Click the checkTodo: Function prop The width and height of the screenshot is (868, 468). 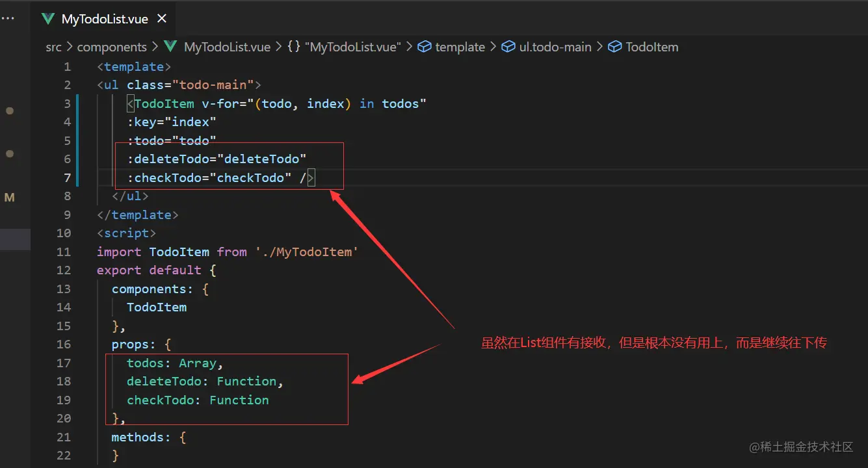click(198, 400)
